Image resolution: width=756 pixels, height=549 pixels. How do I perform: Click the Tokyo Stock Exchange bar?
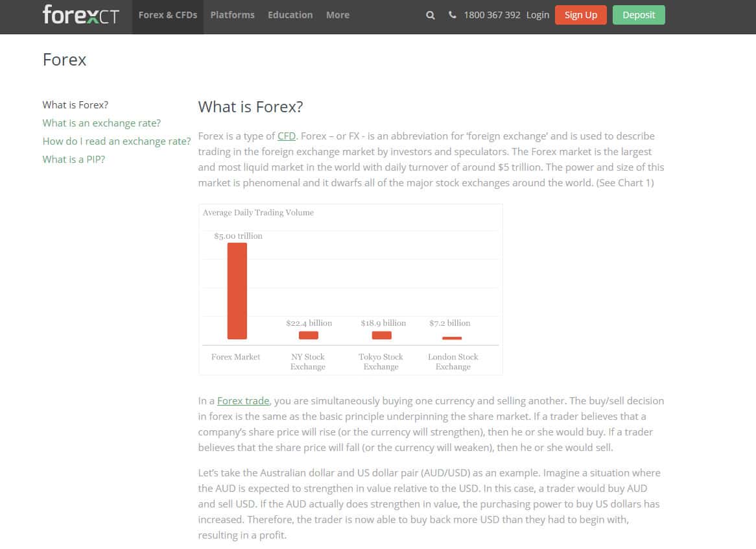[381, 335]
